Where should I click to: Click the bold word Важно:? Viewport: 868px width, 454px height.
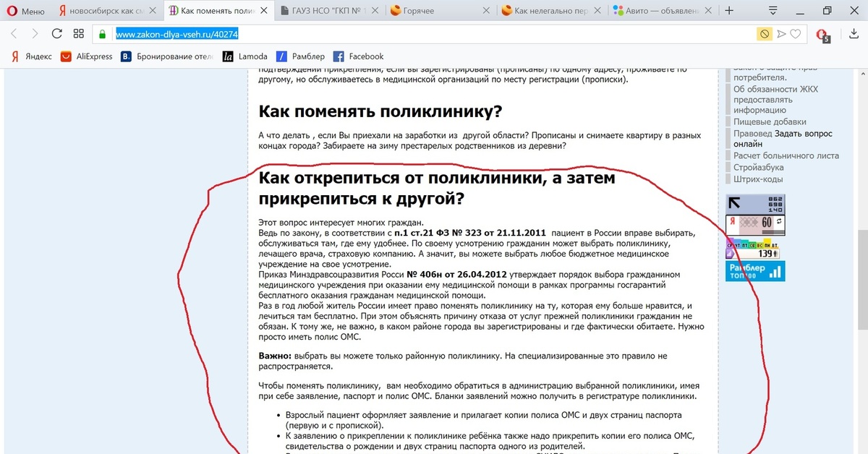(276, 357)
